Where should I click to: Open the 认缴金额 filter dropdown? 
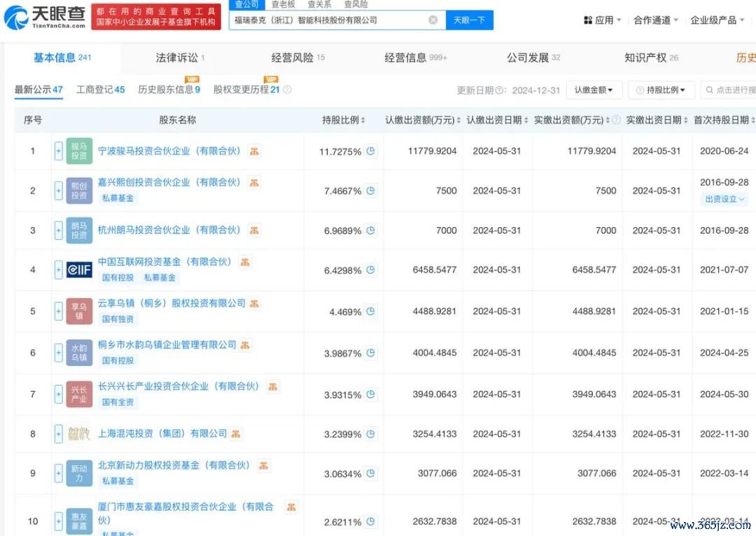click(594, 90)
